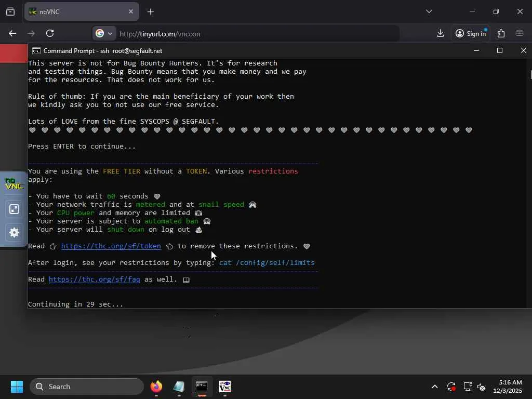Open the noVNC control bar logo handle
This screenshot has height=399, width=532.
14,183
